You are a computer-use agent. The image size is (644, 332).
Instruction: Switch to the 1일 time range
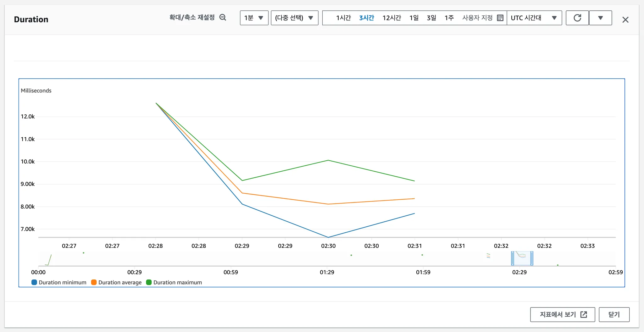[414, 18]
